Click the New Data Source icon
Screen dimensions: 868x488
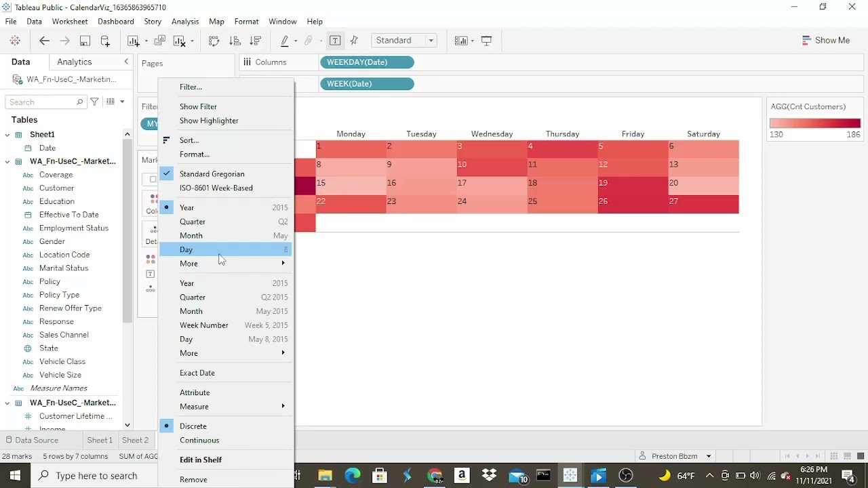click(105, 41)
